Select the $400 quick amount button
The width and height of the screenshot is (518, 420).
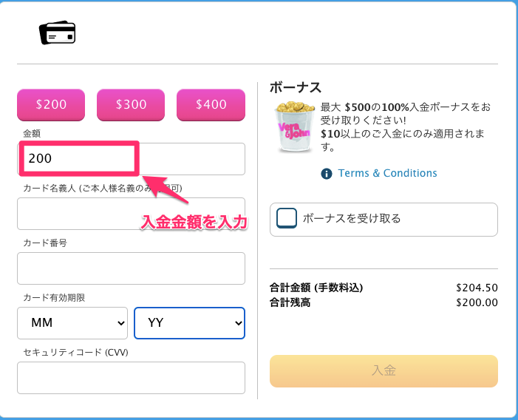pos(211,105)
